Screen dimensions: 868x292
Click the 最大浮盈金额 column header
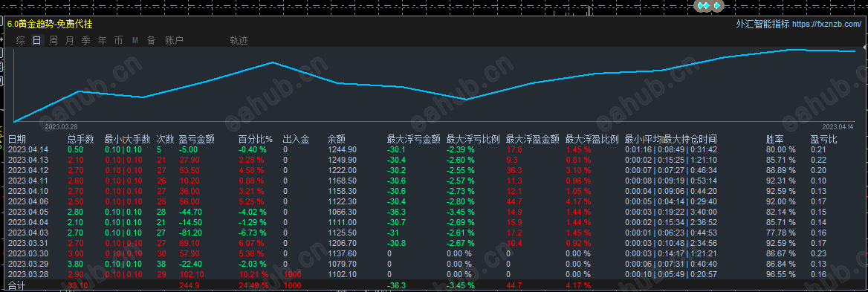tap(533, 140)
